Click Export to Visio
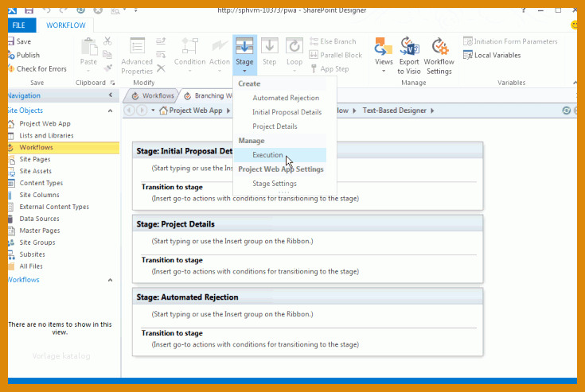The height and width of the screenshot is (392, 585). pyautogui.click(x=409, y=56)
